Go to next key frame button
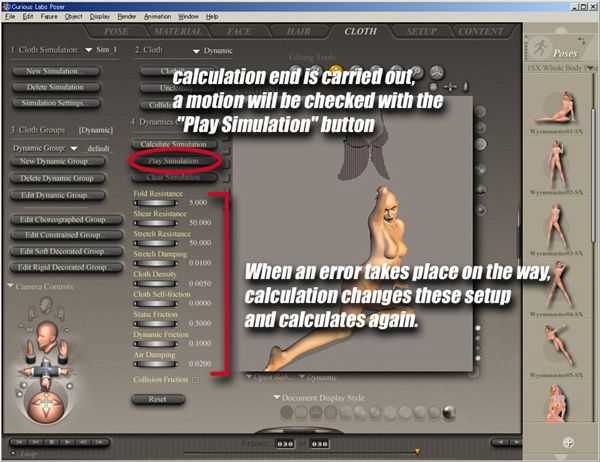 point(516,442)
